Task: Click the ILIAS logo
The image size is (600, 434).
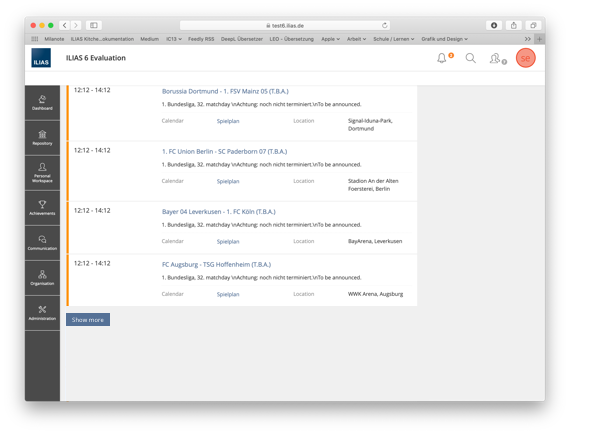Action: [41, 58]
